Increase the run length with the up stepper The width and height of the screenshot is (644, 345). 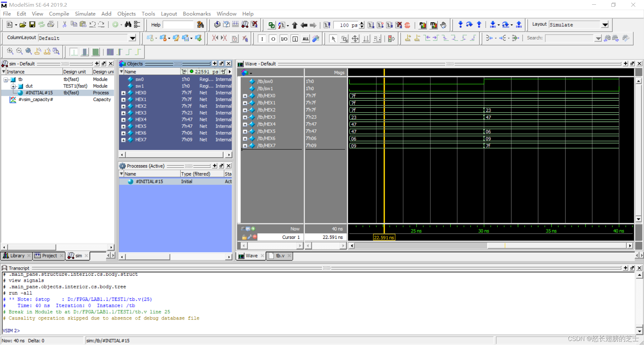(x=362, y=23)
